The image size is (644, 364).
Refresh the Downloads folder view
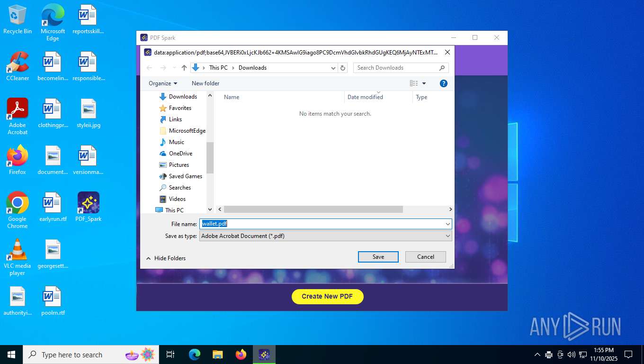(343, 68)
